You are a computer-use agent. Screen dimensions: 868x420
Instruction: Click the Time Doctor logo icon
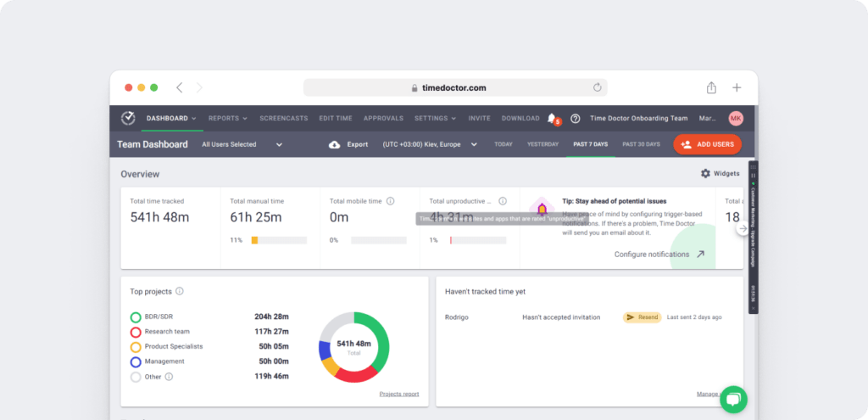coord(128,118)
